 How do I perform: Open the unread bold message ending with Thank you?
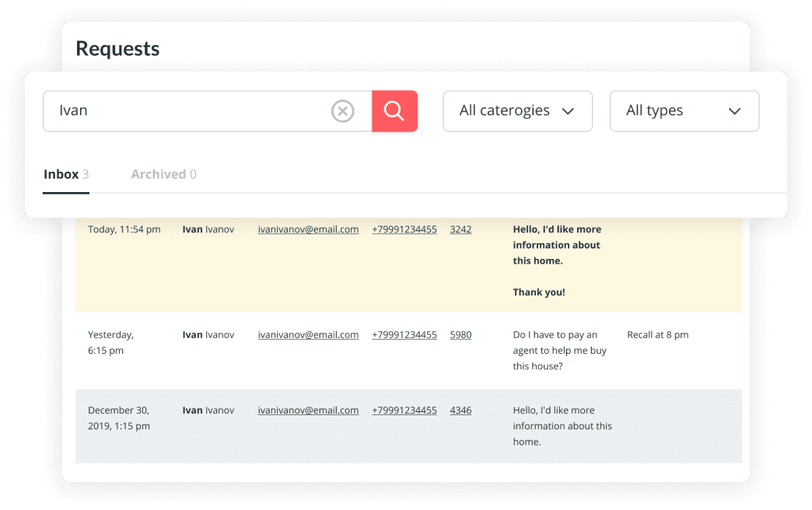coord(557,260)
